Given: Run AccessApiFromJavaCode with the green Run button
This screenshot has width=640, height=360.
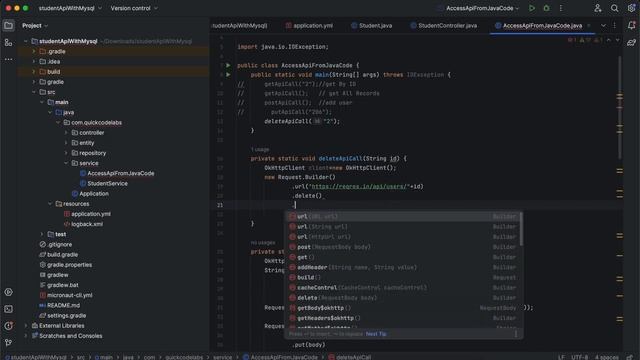Looking at the screenshot, I should 531,8.
